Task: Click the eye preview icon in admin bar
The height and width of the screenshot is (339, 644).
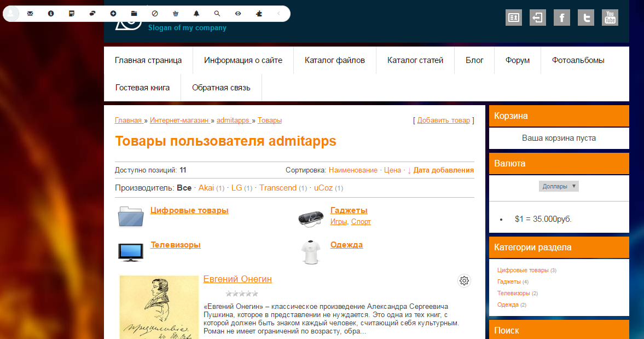Action: click(238, 13)
